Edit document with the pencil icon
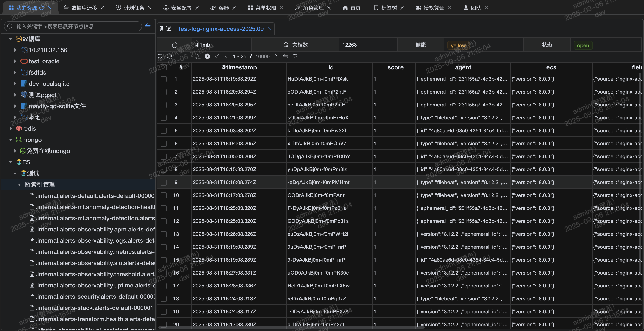Image resolution: width=644 pixels, height=331 pixels. [198, 56]
